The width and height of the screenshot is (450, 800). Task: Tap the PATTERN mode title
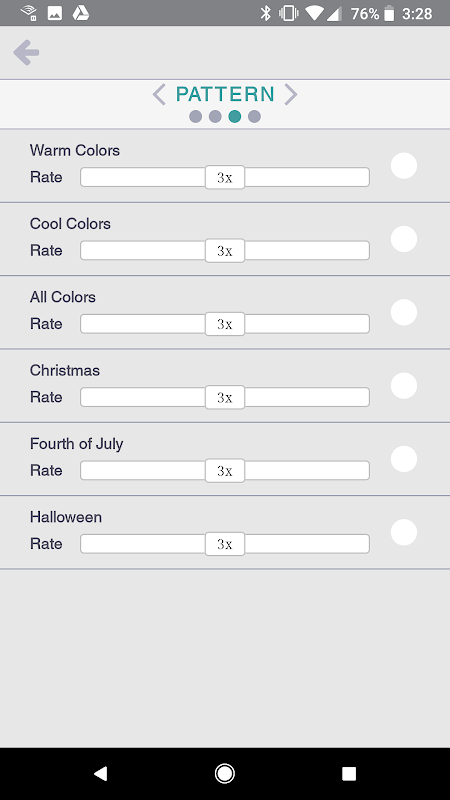point(225,94)
